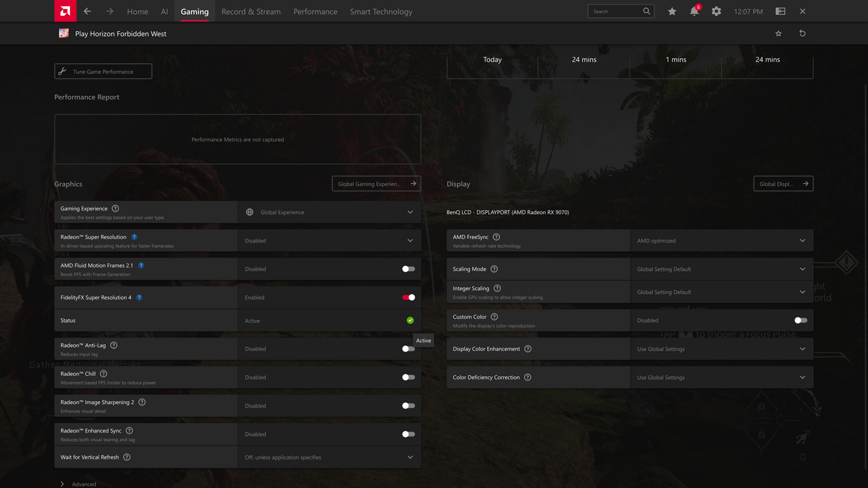Open Wait for Vertical Refresh dropdown
The height and width of the screenshot is (488, 868).
click(329, 457)
